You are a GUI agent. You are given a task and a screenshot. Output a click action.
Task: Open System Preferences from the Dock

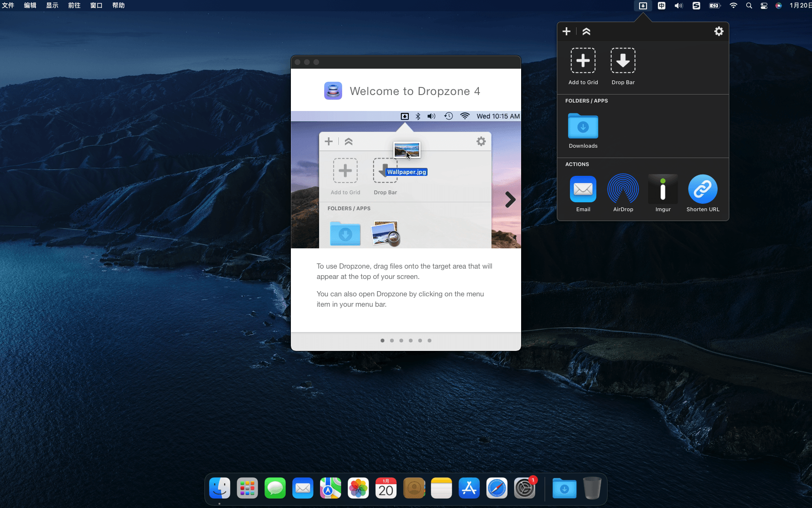point(524,488)
